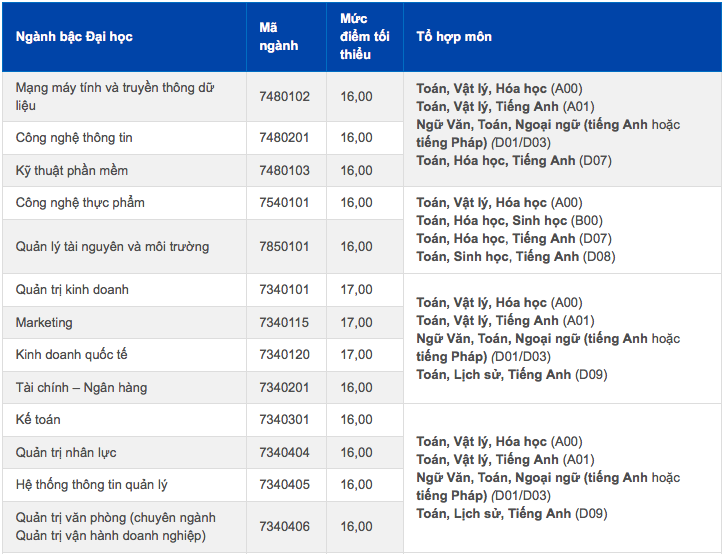Viewport: 724px width, 554px height.
Task: Click the 'Mức điểm tối thiểu' header
Action: point(364,37)
